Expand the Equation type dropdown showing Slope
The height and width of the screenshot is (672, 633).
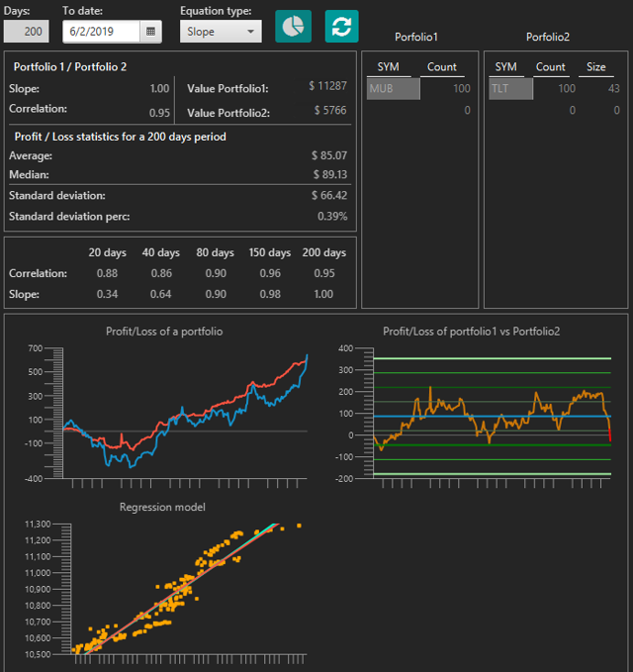[221, 32]
